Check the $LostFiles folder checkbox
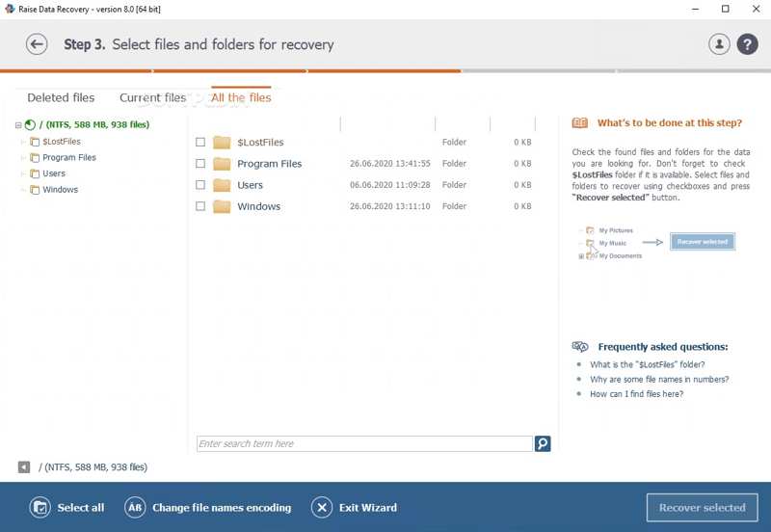 pyautogui.click(x=200, y=142)
